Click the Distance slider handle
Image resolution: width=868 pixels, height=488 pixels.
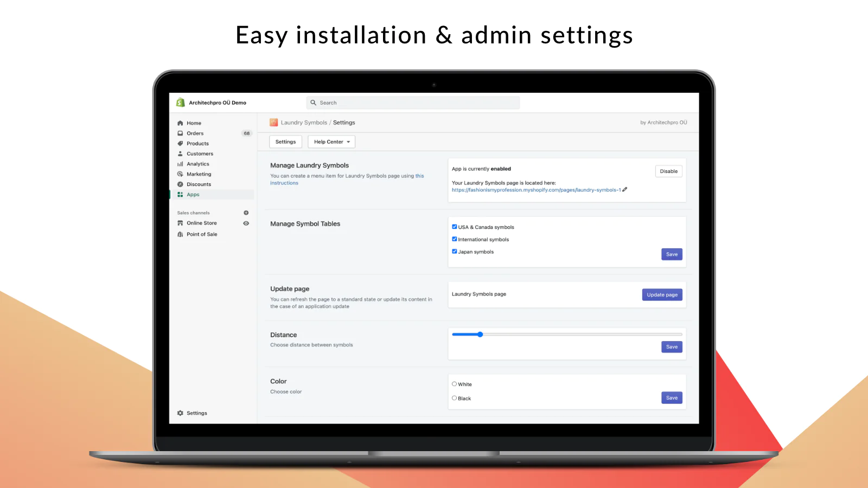pyautogui.click(x=480, y=335)
